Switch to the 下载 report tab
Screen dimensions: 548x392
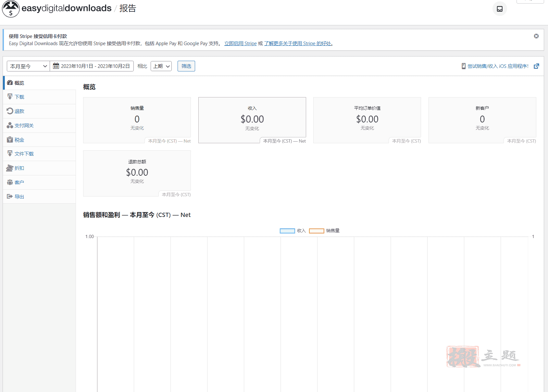(40, 97)
